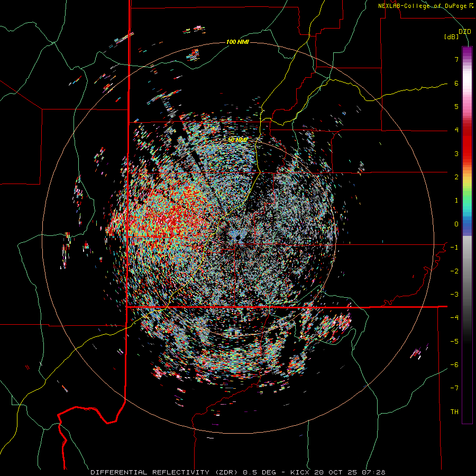Pick the yellow band of the color bar
The height and width of the screenshot is (476, 476).
coord(467,181)
